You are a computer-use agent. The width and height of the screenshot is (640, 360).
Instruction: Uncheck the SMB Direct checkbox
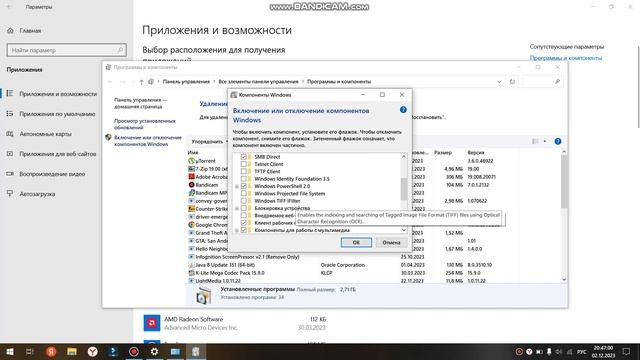244,157
